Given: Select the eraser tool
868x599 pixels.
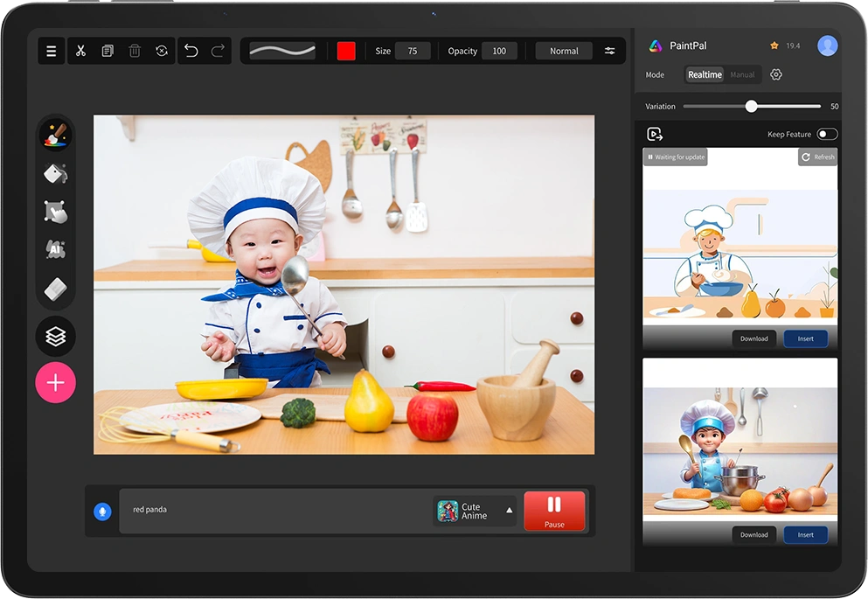Looking at the screenshot, I should pyautogui.click(x=55, y=289).
